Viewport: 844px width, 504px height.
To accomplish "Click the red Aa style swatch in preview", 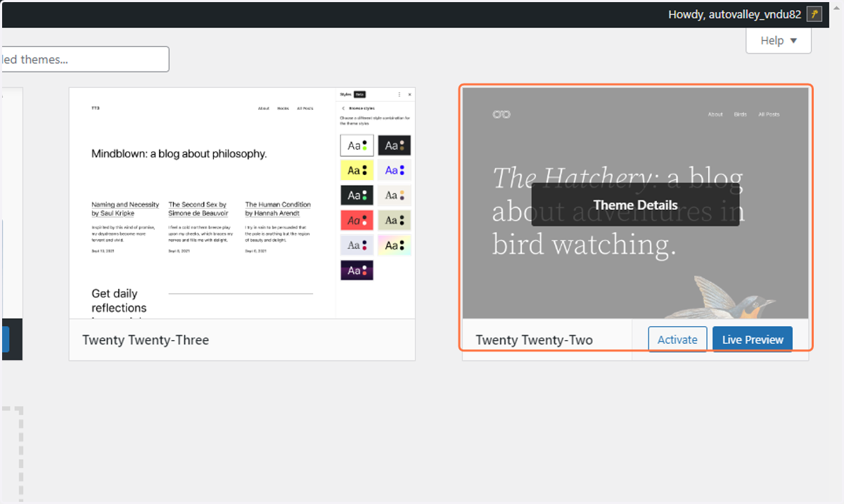I will [357, 220].
